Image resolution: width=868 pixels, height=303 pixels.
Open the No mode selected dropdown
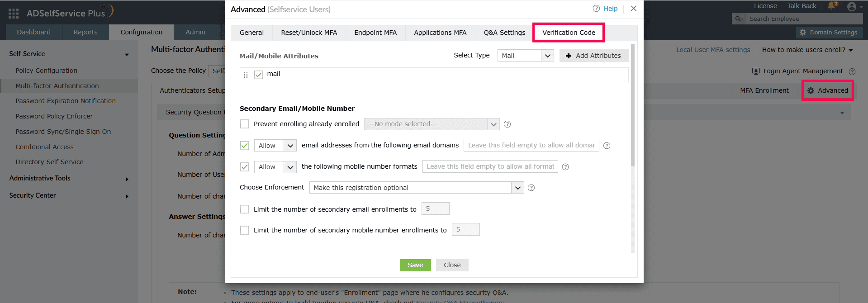click(432, 124)
